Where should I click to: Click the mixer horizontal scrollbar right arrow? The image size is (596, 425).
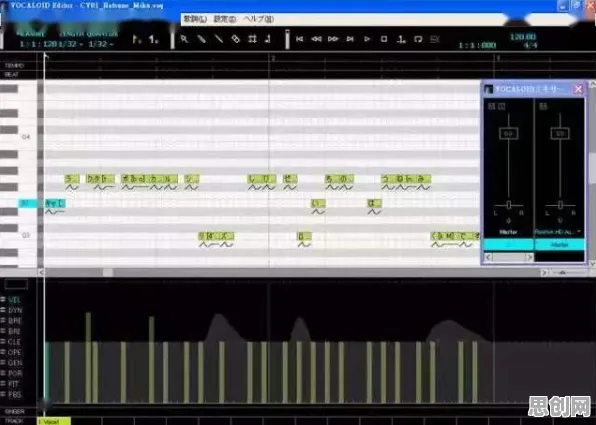click(529, 257)
